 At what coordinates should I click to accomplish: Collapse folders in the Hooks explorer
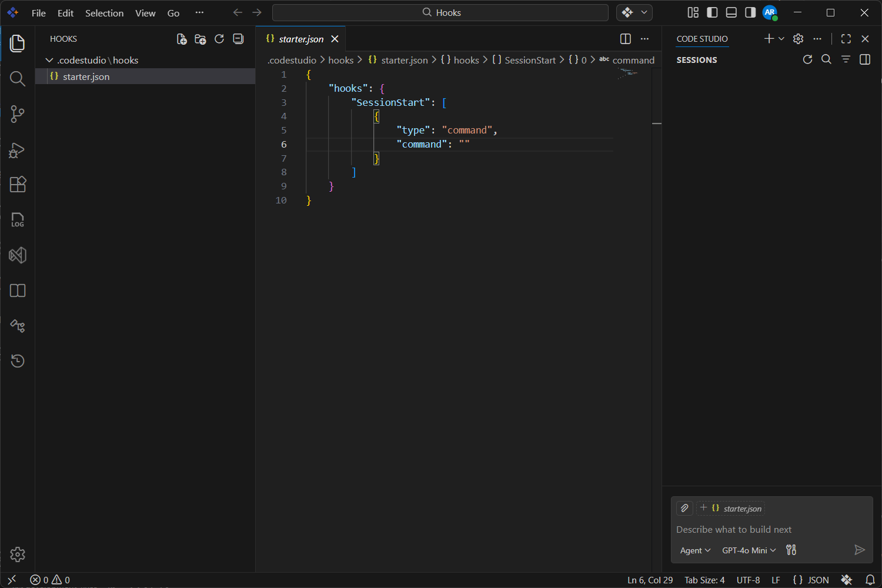point(238,39)
